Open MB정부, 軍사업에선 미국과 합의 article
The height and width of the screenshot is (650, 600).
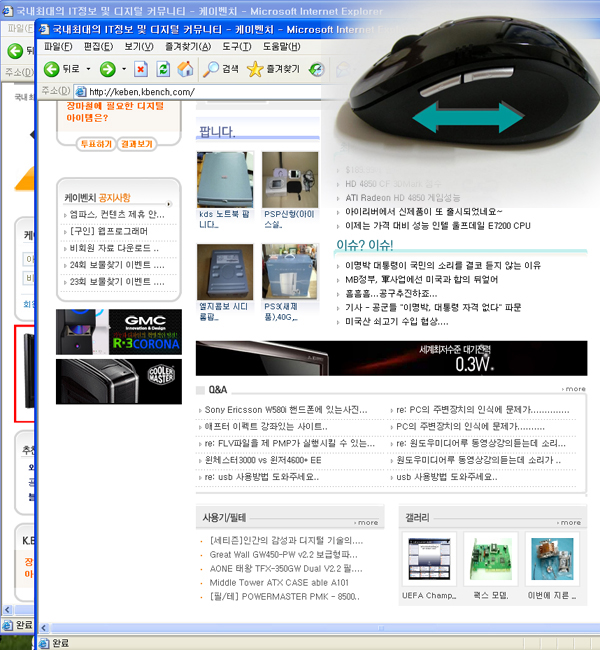421,279
